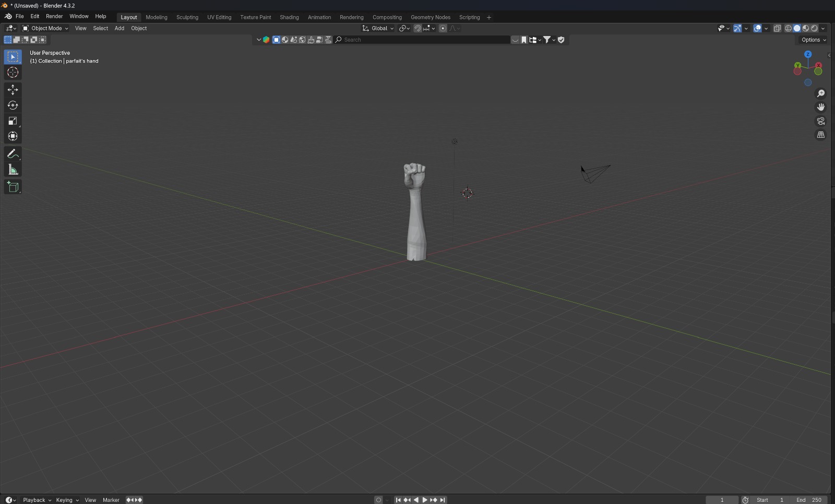
Task: Click the zoom magnifier viewport icon
Action: pos(820,93)
